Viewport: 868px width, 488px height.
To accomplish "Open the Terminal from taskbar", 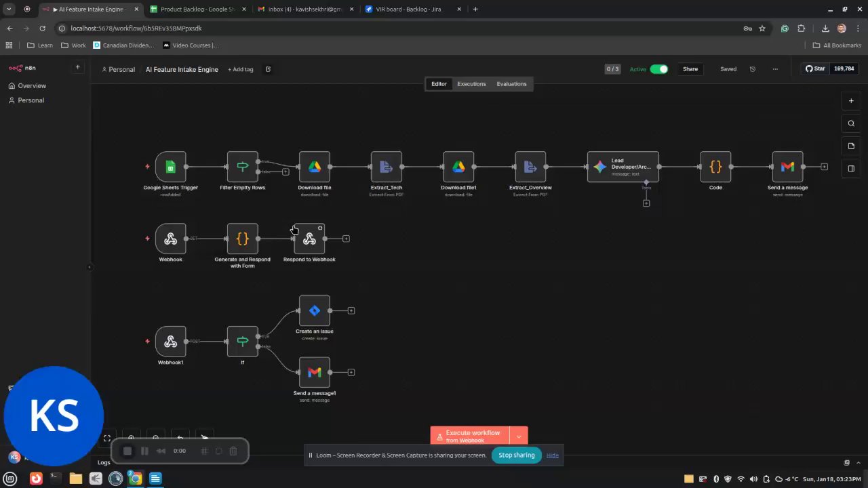I will click(56, 479).
